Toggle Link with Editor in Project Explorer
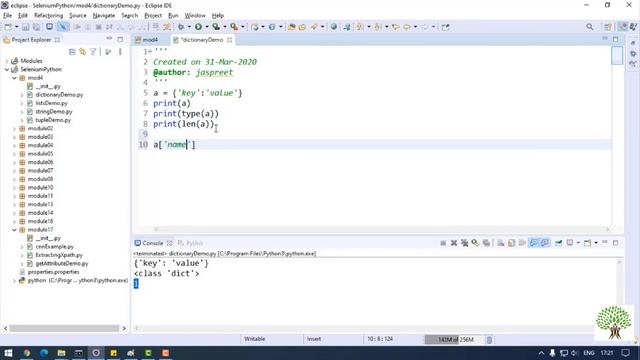The width and height of the screenshot is (640, 360). click(83, 52)
